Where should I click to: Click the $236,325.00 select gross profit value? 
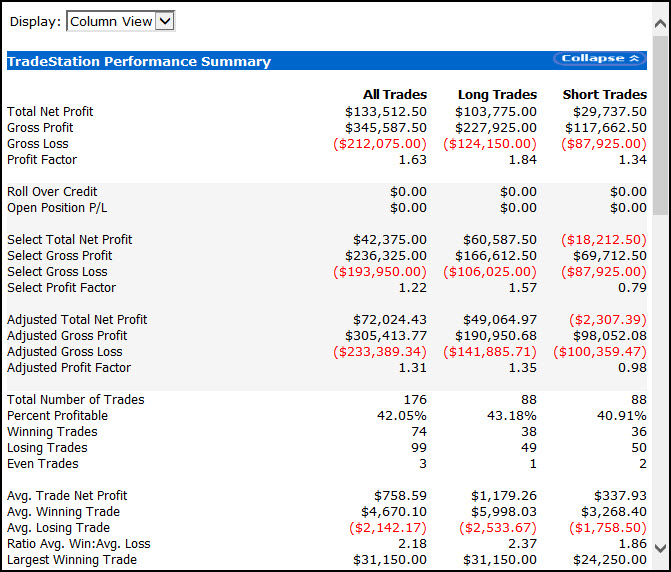(x=386, y=255)
